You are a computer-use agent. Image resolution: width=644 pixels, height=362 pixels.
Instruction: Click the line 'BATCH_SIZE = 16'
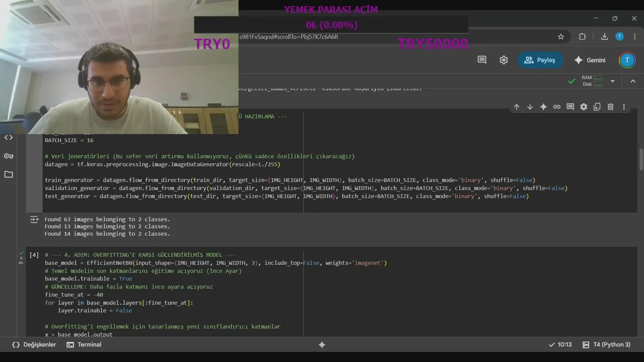(69, 140)
